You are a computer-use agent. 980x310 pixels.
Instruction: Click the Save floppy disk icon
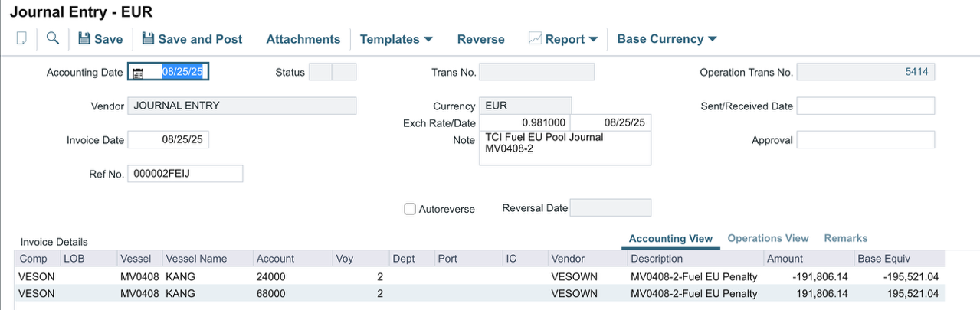[84, 39]
